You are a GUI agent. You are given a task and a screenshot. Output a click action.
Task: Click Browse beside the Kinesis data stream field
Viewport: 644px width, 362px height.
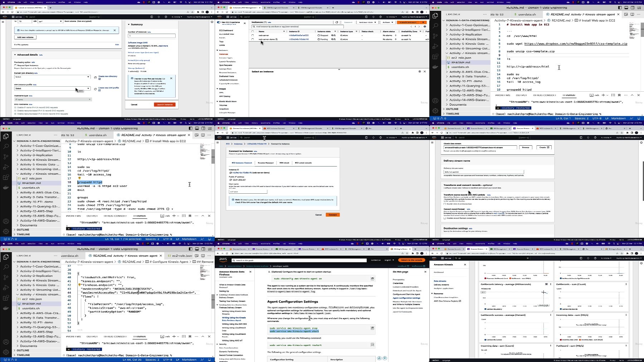(526, 148)
